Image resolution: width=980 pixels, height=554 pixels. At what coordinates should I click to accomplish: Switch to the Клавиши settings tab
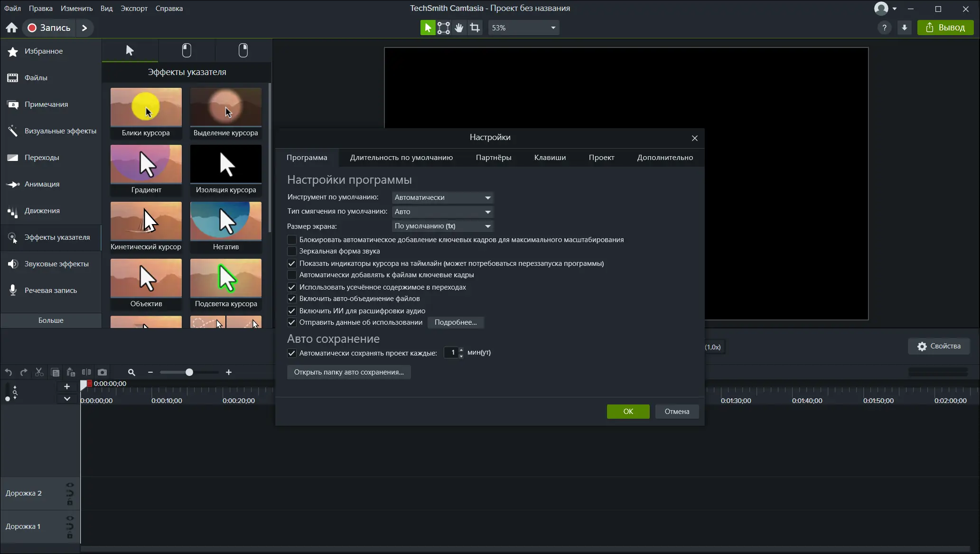pos(550,158)
